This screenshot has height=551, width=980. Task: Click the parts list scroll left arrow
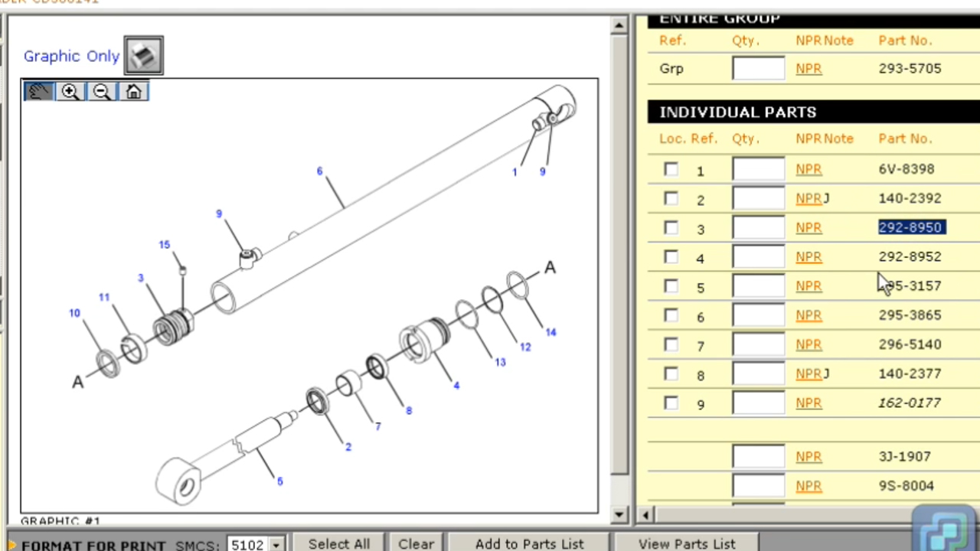coord(645,514)
